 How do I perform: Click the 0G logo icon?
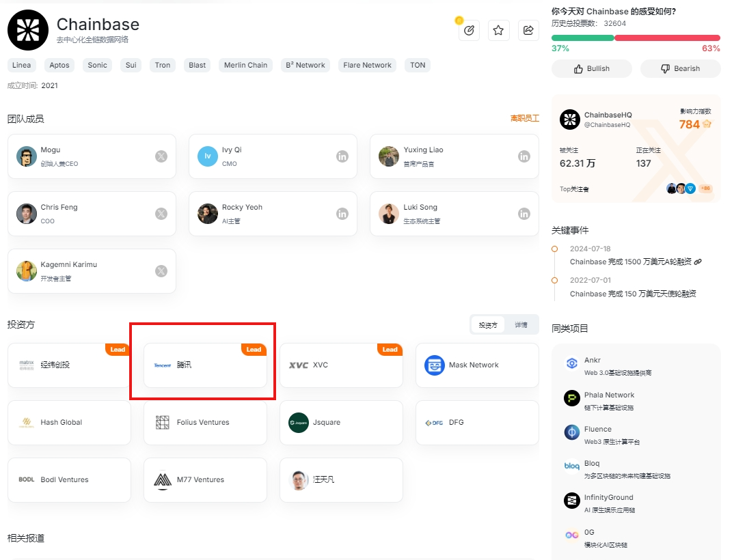(x=571, y=535)
